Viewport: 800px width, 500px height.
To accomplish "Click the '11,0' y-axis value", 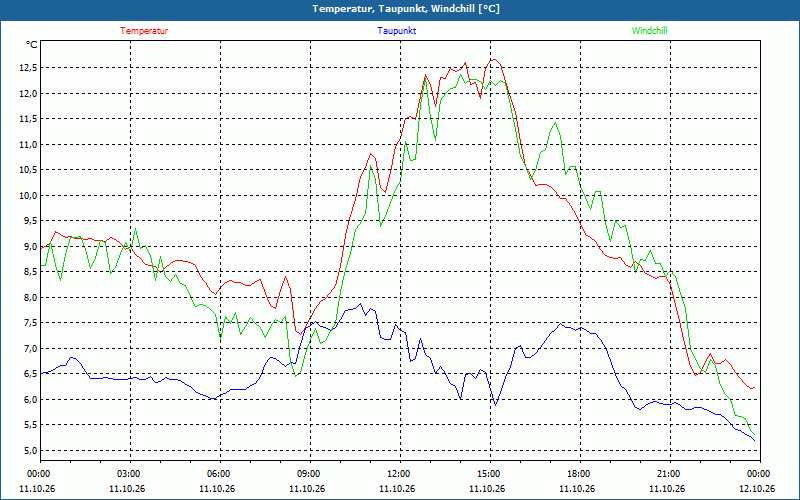I will pyautogui.click(x=29, y=144).
